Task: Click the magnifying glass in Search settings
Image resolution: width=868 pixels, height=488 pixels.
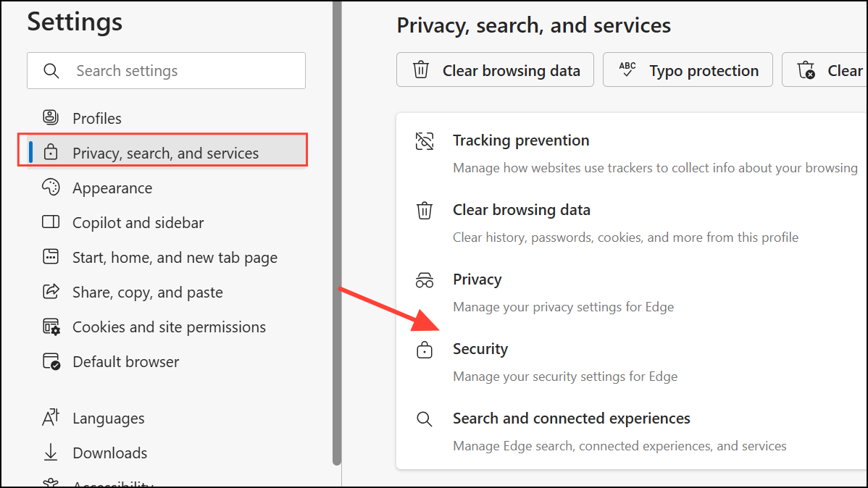Action: click(51, 70)
